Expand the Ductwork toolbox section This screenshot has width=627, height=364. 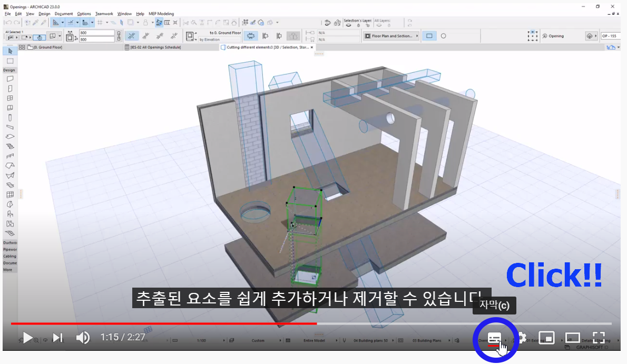click(x=9, y=243)
